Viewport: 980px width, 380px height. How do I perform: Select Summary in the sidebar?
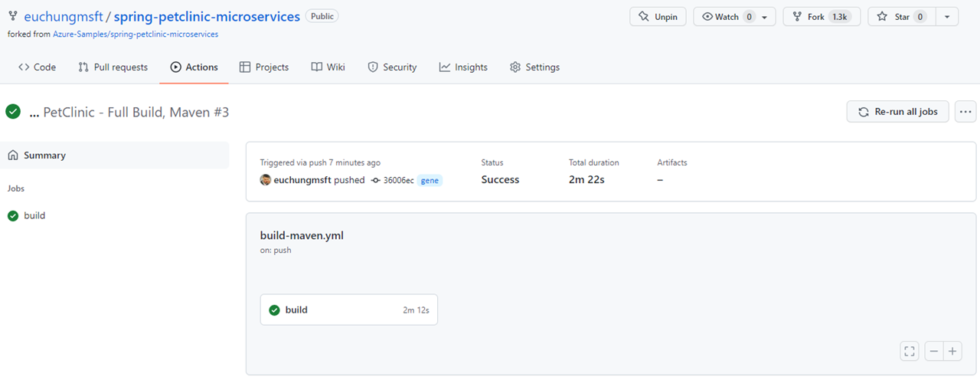115,156
